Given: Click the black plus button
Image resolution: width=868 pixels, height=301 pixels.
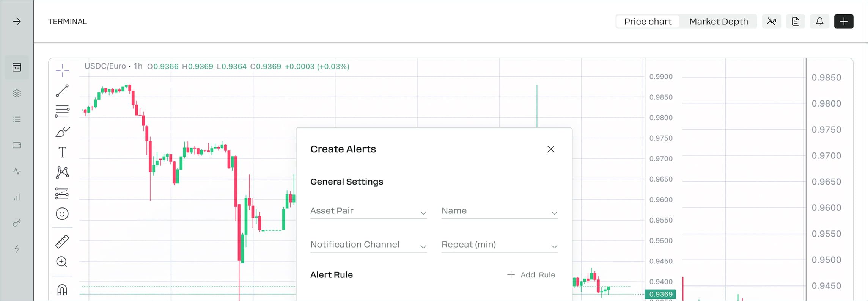Looking at the screenshot, I should [x=843, y=22].
